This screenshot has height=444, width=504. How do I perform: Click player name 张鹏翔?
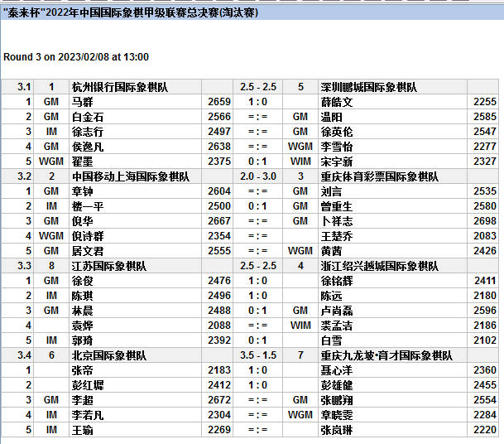tap(337, 400)
